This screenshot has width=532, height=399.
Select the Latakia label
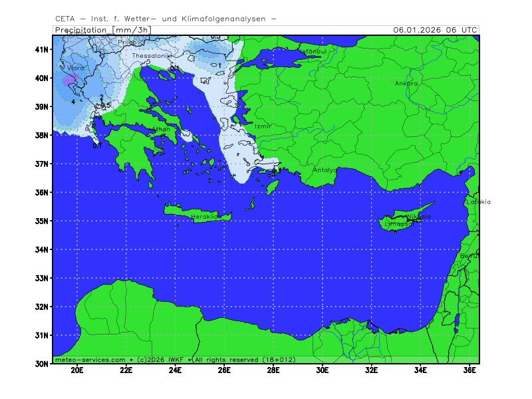tap(478, 202)
